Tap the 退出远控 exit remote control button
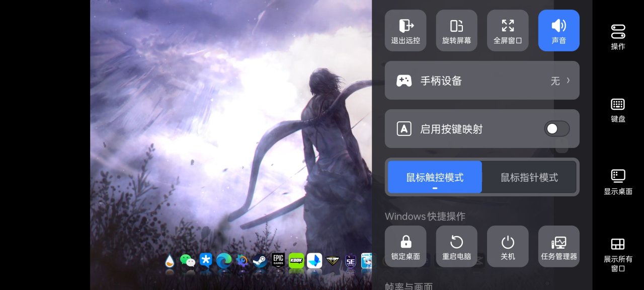 406,30
